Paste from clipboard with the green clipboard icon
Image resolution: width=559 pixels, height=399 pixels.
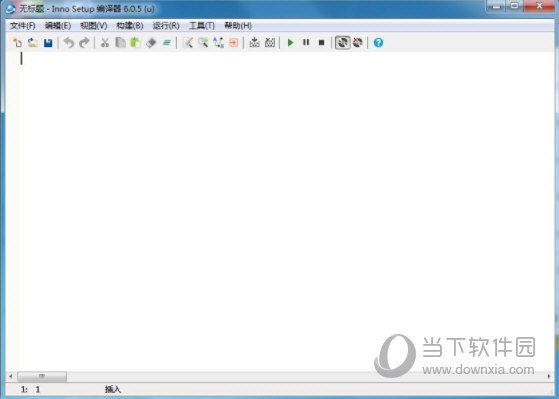[x=135, y=43]
